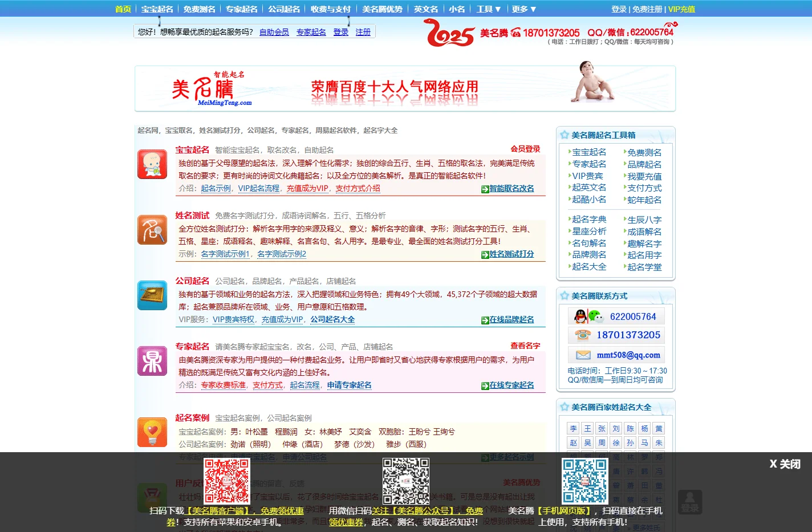Open the 名字测试示例1 link
The height and width of the screenshot is (532, 812).
(x=225, y=254)
